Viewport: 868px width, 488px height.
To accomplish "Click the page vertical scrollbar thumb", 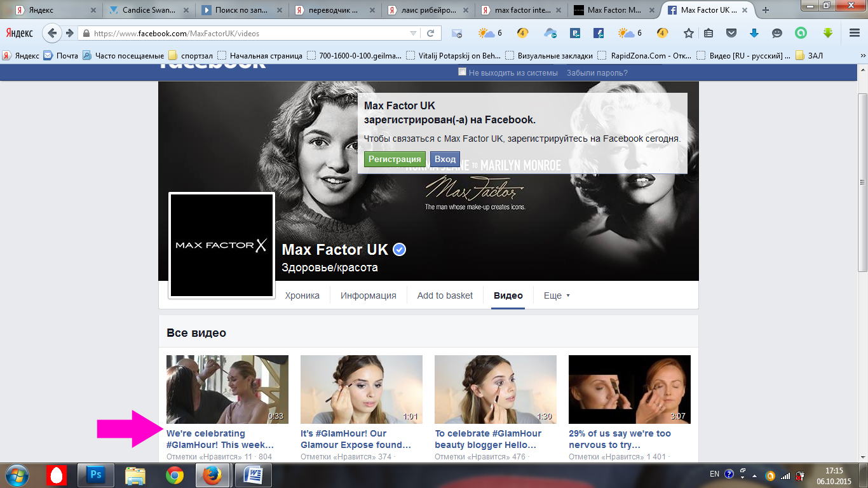I will [x=862, y=182].
